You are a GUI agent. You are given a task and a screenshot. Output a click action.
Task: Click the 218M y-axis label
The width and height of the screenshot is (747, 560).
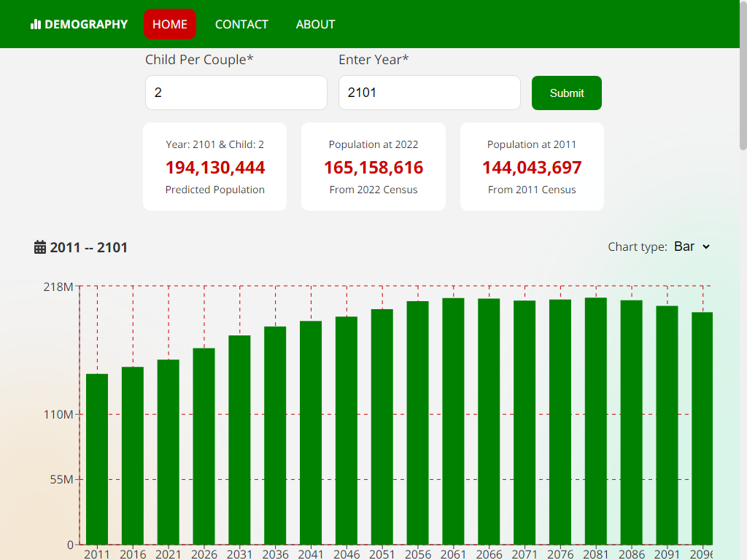[x=58, y=287]
